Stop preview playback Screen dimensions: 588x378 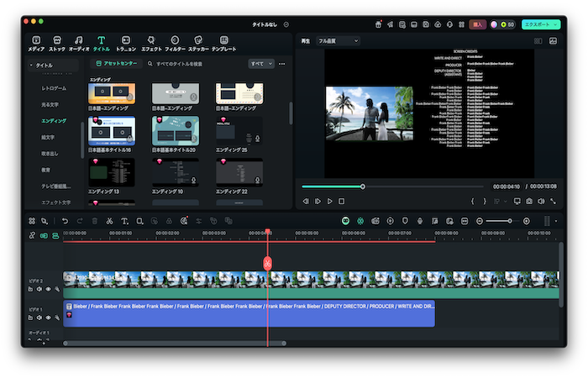[341, 202]
